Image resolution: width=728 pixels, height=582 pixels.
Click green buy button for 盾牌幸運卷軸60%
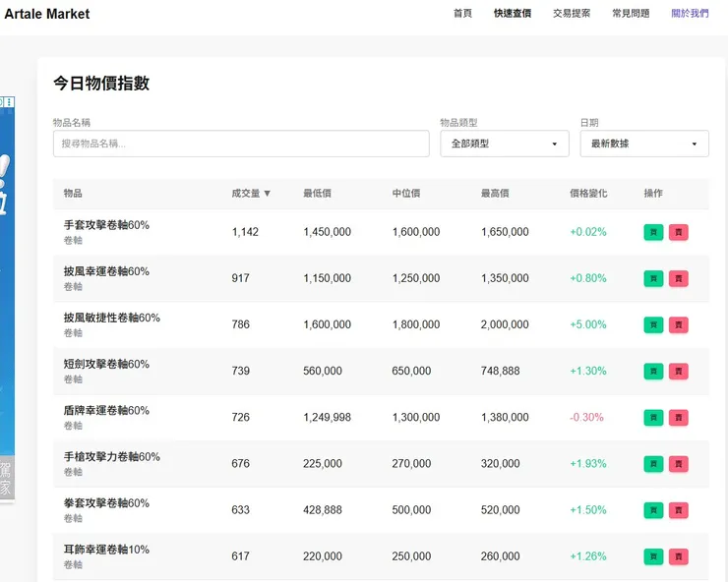[653, 418]
